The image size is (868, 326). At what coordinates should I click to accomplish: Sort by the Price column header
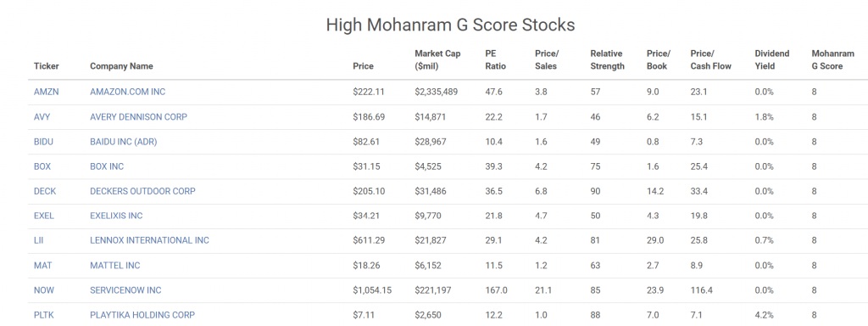pos(363,66)
